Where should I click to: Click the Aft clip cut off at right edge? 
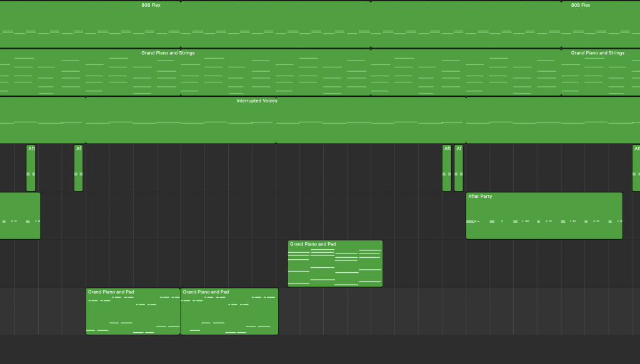[x=636, y=167]
